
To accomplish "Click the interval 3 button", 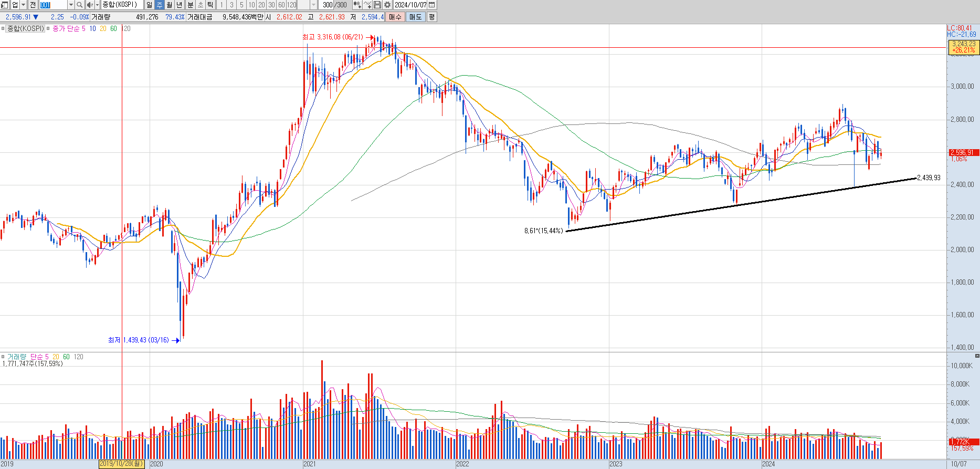I will click(231, 5).
